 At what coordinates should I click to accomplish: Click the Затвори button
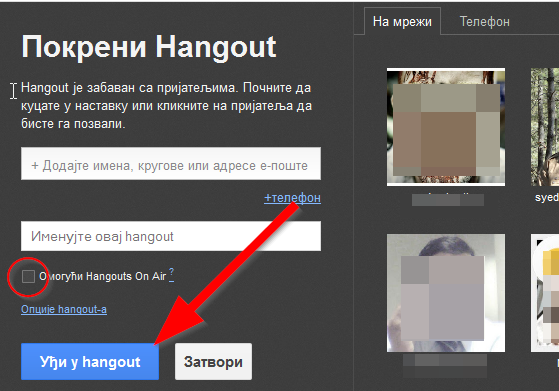213,361
